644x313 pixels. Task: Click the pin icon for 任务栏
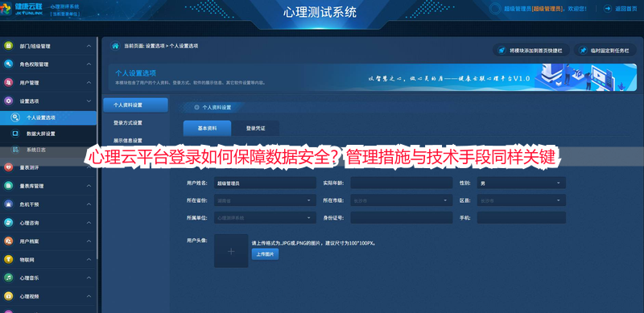[583, 51]
